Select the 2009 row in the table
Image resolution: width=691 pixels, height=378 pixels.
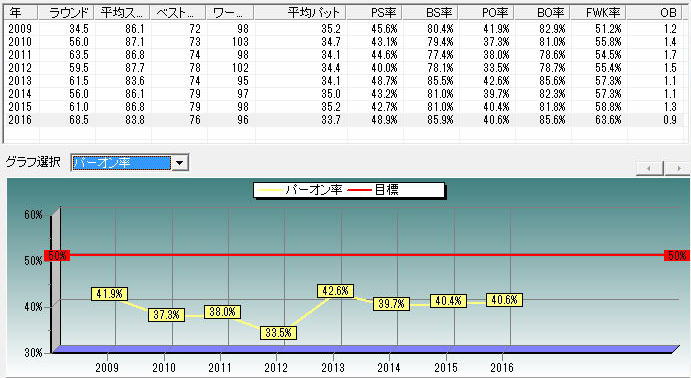[x=344, y=29]
